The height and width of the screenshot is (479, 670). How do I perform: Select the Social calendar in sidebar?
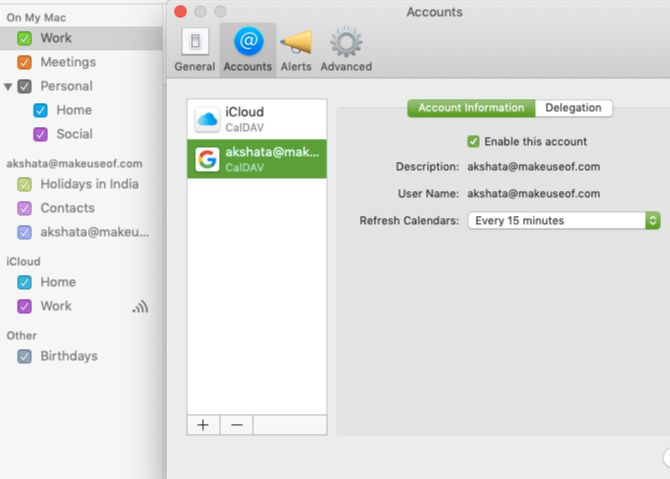75,134
